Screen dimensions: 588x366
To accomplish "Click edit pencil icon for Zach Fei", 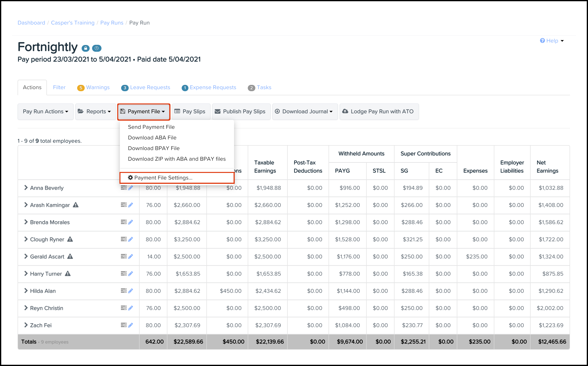I will click(x=131, y=325).
